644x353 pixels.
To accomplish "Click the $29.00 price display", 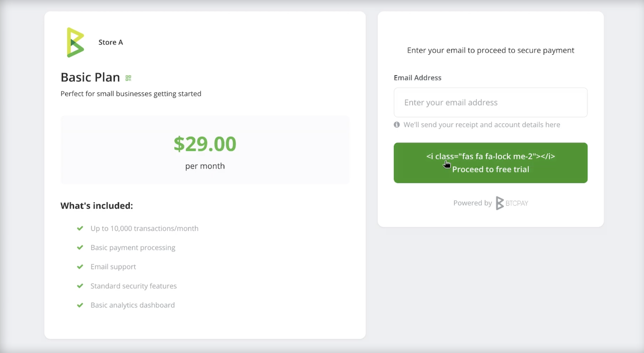I will tap(205, 144).
